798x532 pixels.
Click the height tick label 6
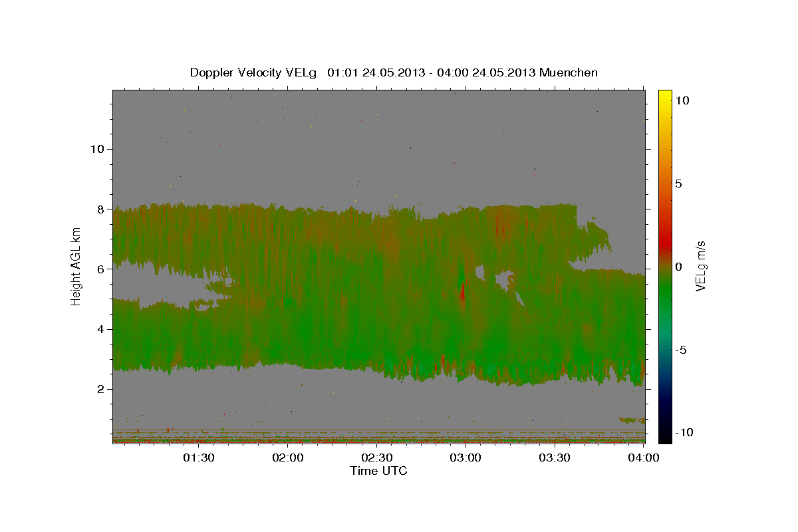(x=101, y=269)
